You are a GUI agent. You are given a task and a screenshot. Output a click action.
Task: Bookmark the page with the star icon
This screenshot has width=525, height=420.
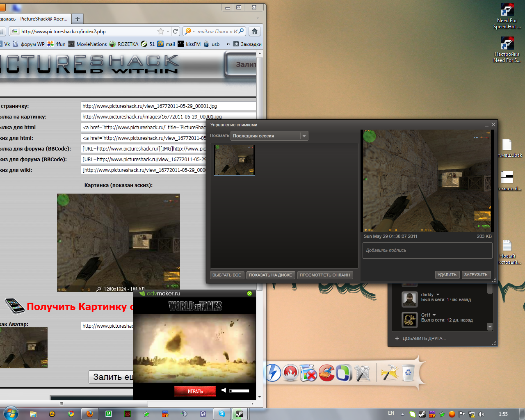coord(161,31)
